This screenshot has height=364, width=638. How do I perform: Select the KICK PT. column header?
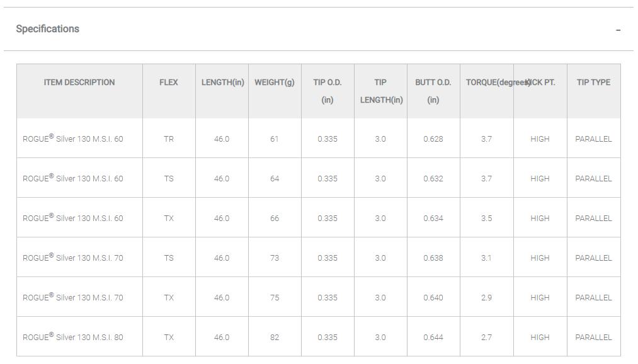541,82
